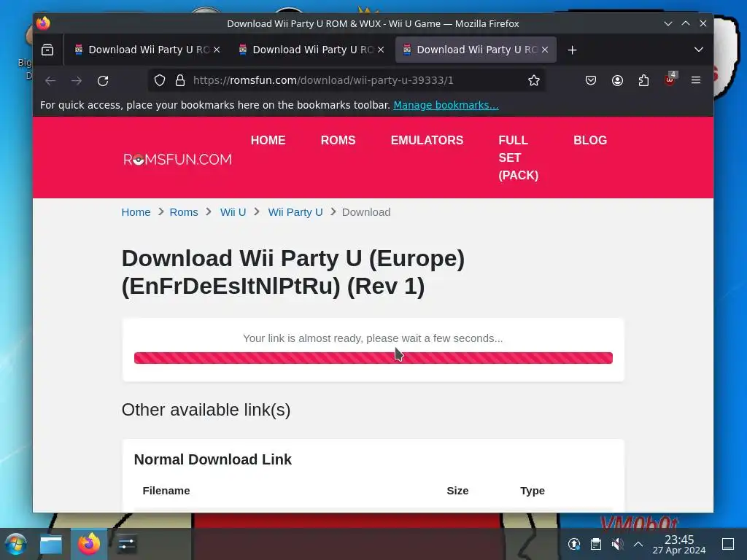Open Firefox View tab list icon
Viewport: 747px width, 560px height.
click(47, 50)
